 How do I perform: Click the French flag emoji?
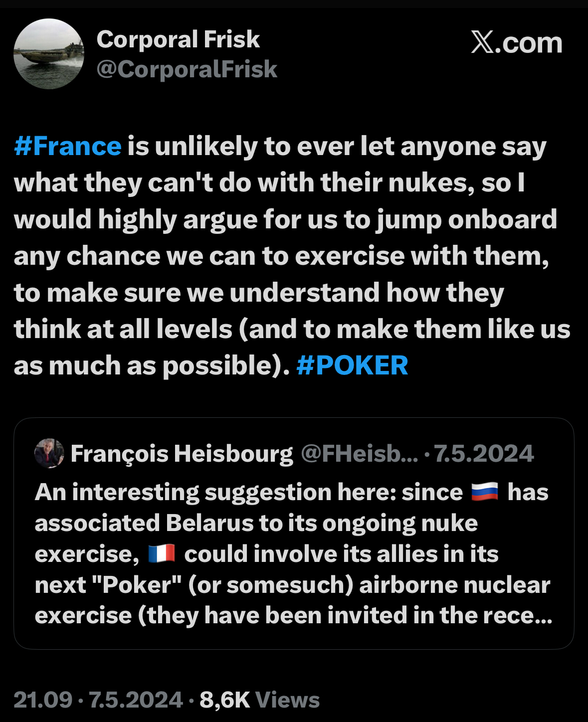162,554
